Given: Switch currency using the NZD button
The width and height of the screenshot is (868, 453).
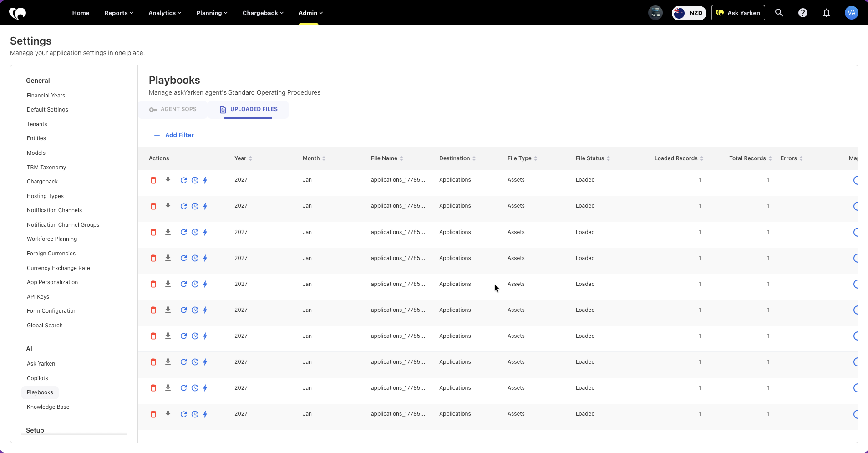Looking at the screenshot, I should click(689, 13).
